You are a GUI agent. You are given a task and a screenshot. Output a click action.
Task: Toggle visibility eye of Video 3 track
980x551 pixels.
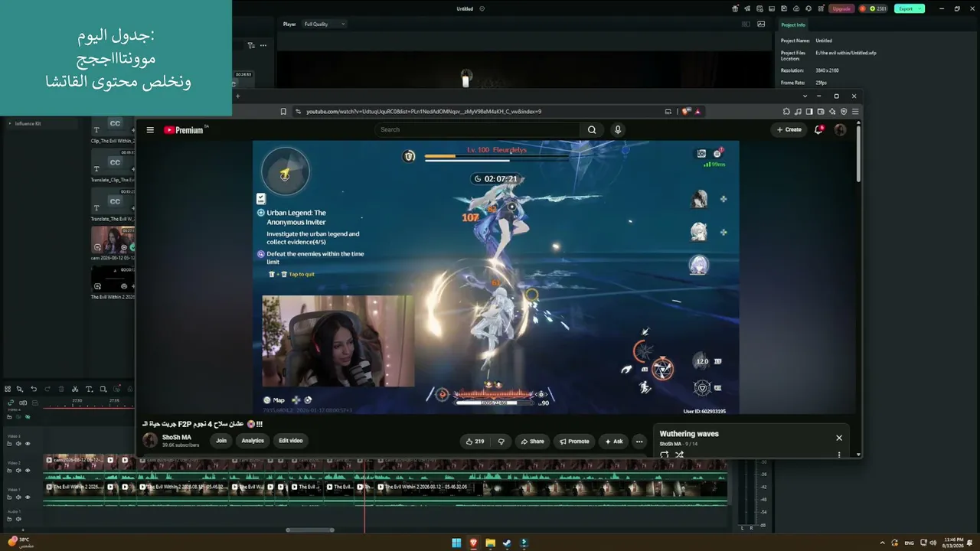(x=28, y=444)
